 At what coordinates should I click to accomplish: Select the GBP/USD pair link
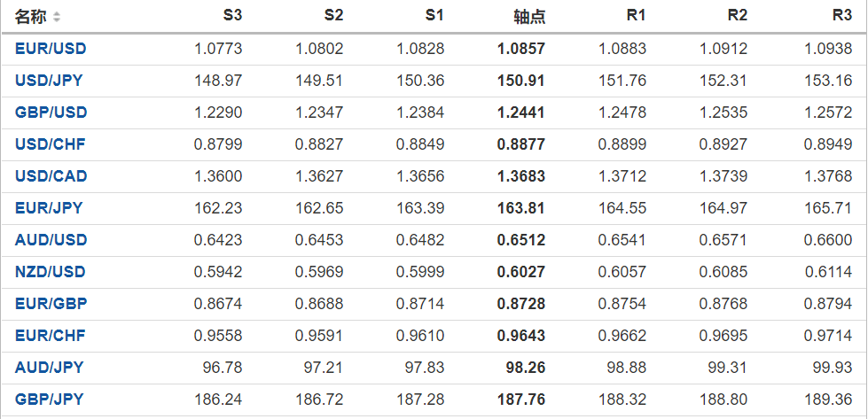pos(51,113)
